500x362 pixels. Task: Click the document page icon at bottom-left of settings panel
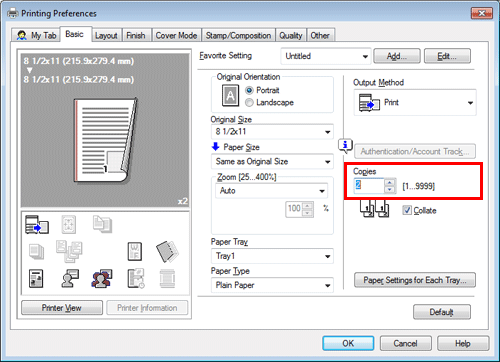pos(36,279)
